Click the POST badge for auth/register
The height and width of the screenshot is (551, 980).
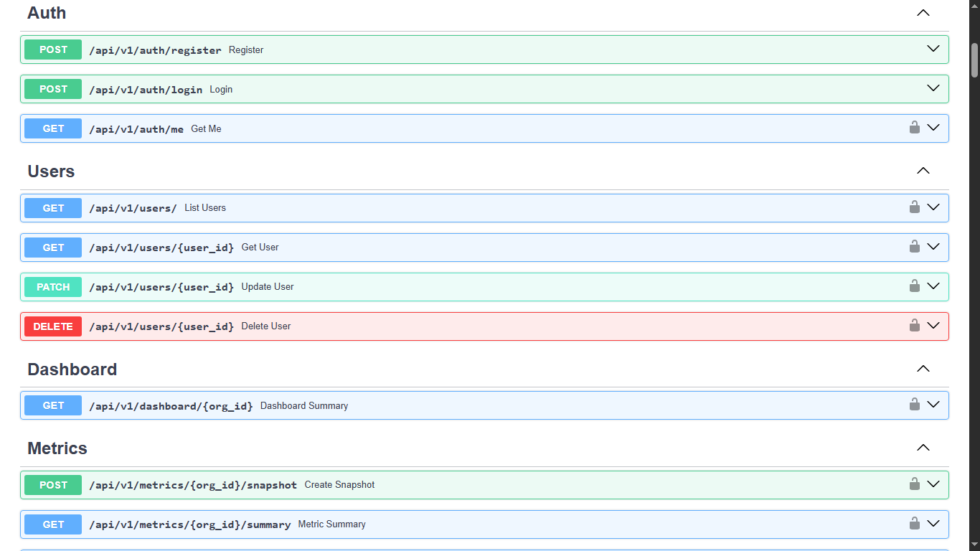click(53, 50)
